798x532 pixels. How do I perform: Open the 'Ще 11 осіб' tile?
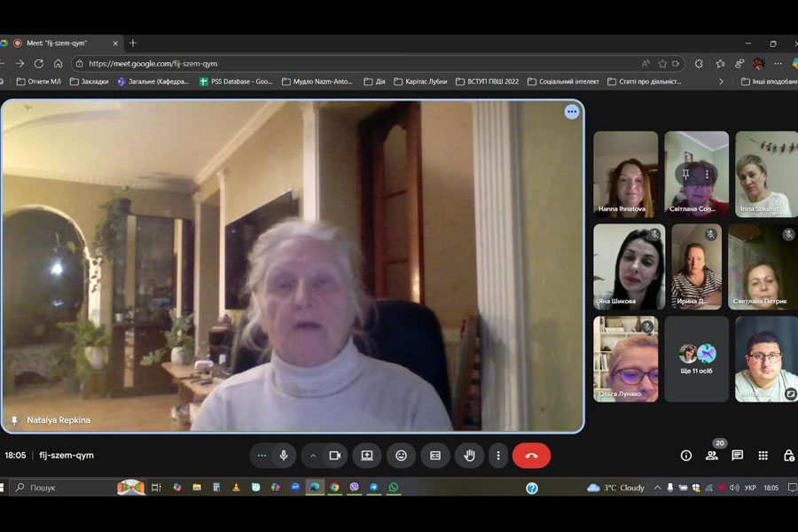tap(696, 359)
